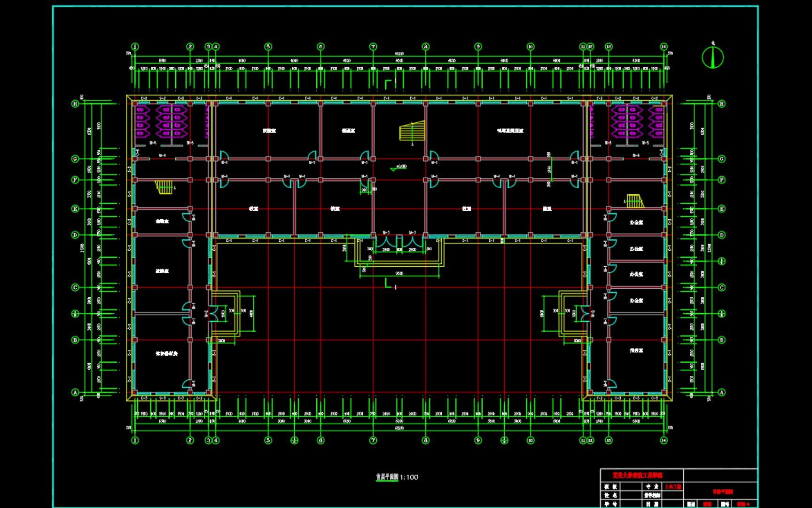This screenshot has width=812, height=508.
Task: Select grid axis bubble 7 above the plan
Action: (373, 47)
